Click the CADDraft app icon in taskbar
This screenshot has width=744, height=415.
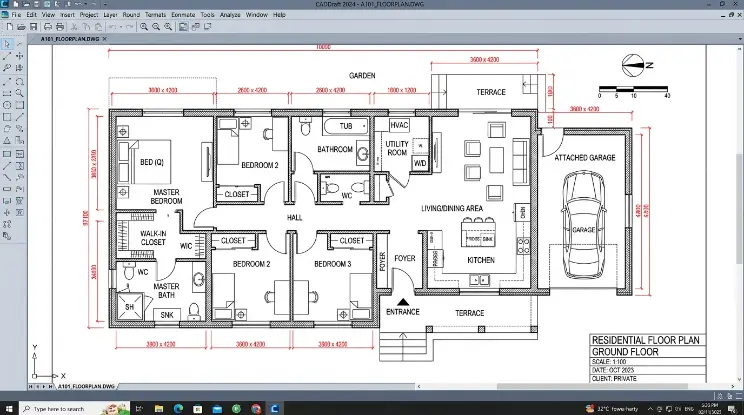click(x=275, y=408)
